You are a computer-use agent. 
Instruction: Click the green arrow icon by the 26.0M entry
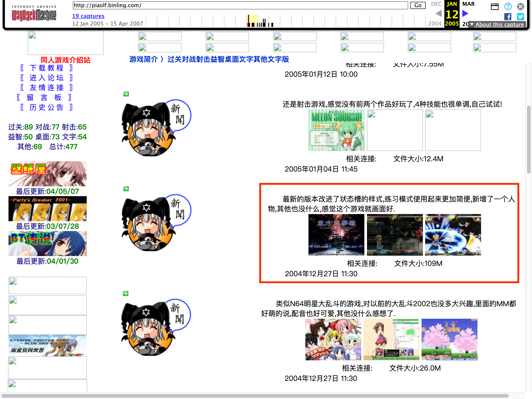[x=126, y=293]
